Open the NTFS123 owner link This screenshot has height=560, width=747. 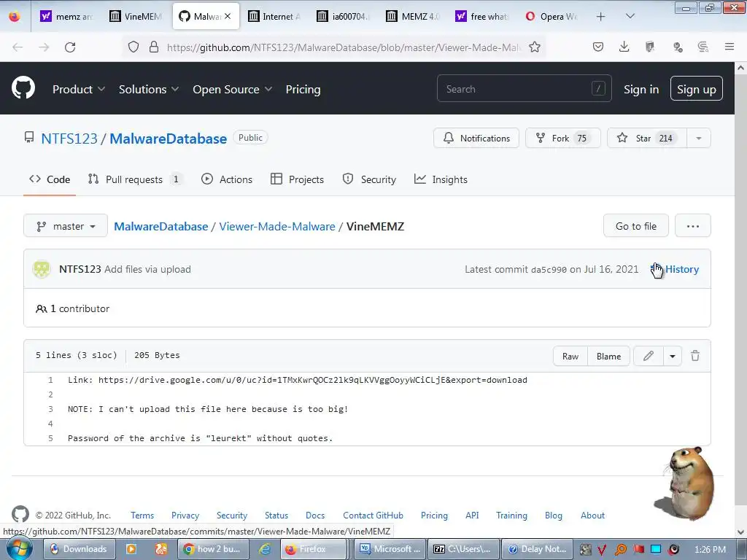click(x=69, y=139)
